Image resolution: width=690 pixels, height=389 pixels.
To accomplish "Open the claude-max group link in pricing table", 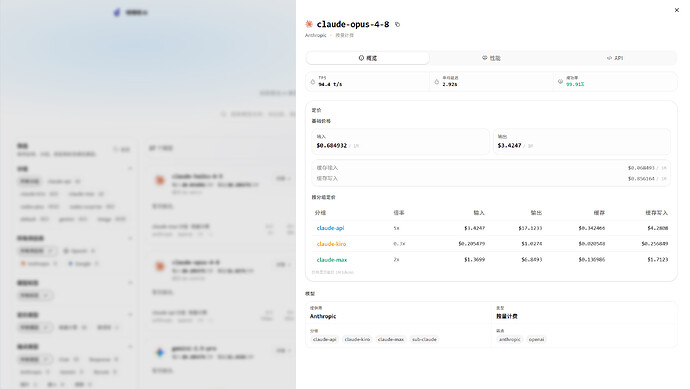I will (332, 260).
